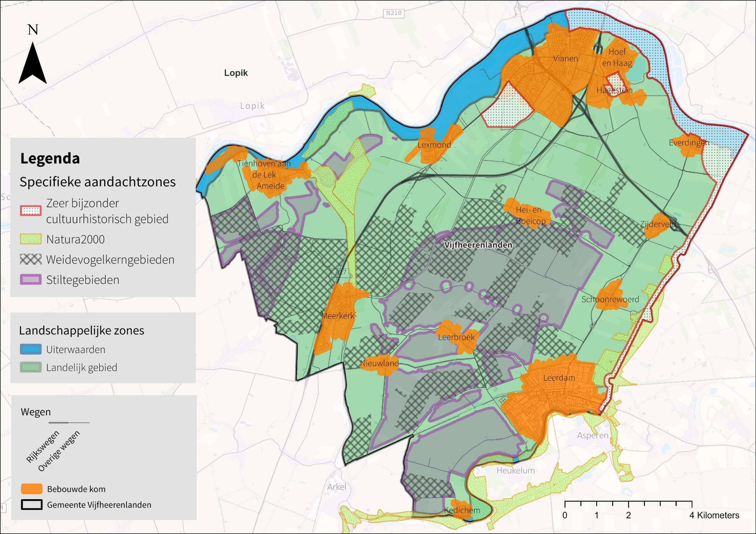
Task: Click the Lexmond town label
Action: tap(434, 145)
